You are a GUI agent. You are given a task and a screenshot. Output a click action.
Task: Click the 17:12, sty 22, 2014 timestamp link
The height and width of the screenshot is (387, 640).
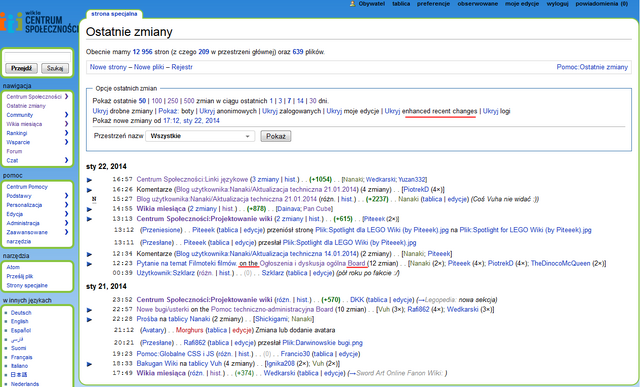(x=191, y=121)
